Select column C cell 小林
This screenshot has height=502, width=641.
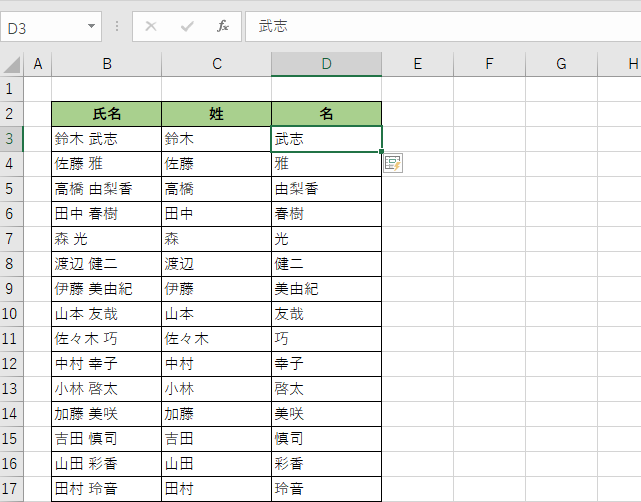click(x=217, y=389)
